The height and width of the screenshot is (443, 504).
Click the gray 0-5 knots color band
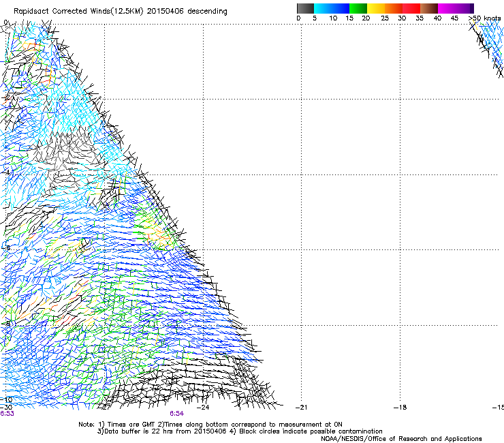point(305,8)
